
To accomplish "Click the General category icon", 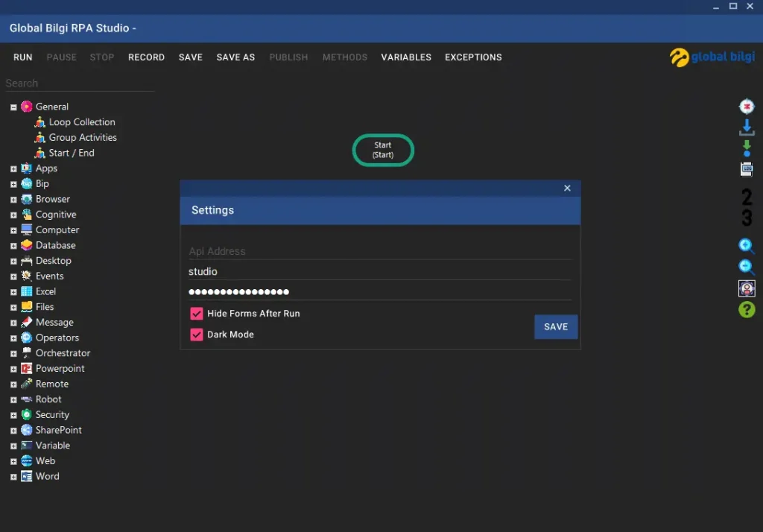I will tap(27, 107).
